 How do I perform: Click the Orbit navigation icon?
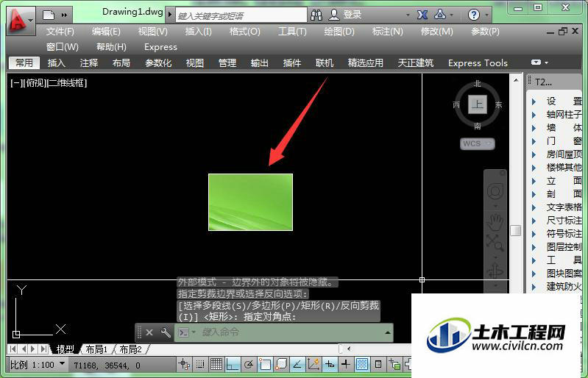(x=495, y=271)
